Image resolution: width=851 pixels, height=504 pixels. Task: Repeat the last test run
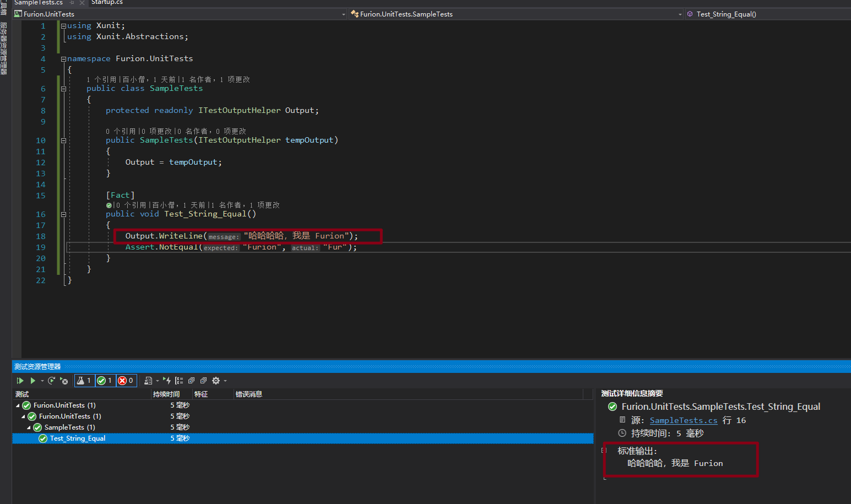(51, 381)
